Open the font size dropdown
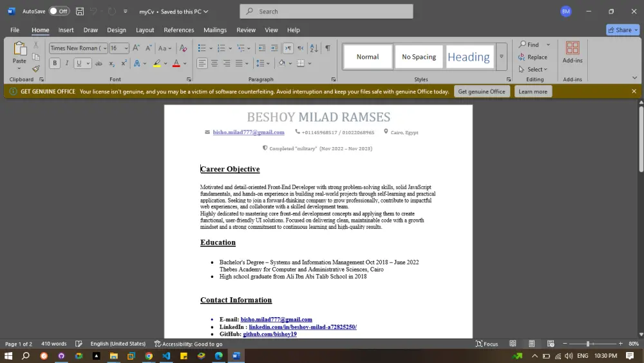 tap(126, 48)
